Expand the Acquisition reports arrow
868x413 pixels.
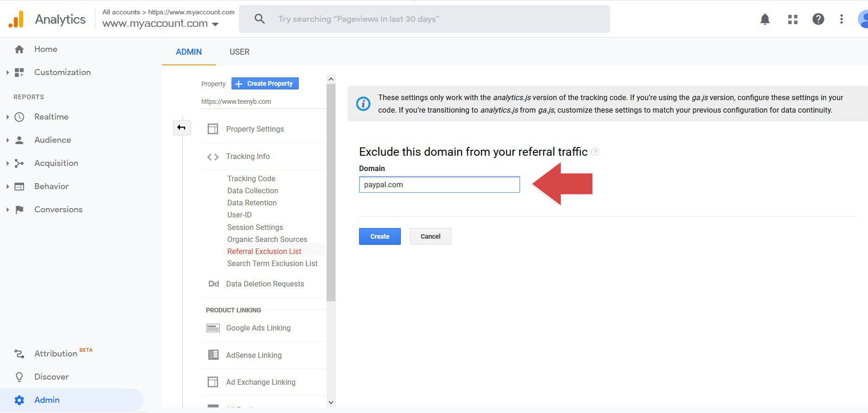7,163
